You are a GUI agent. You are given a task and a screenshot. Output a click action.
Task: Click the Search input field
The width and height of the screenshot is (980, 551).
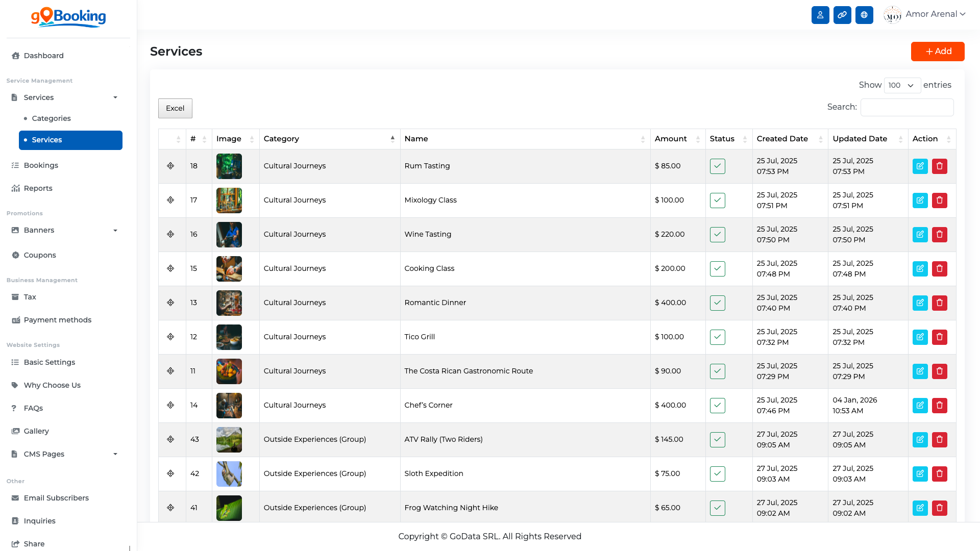click(x=906, y=107)
